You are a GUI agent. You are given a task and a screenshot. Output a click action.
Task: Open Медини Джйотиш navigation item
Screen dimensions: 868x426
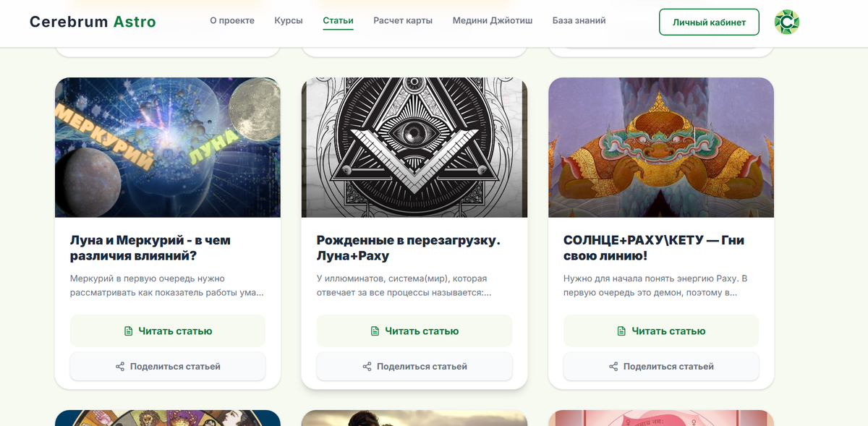[x=493, y=21]
